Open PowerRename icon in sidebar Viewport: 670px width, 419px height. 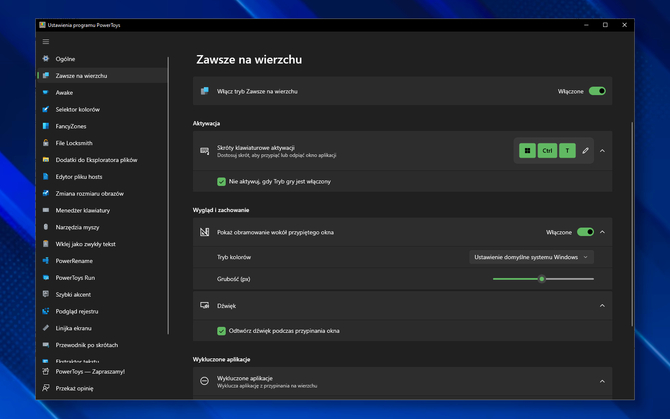tap(46, 261)
